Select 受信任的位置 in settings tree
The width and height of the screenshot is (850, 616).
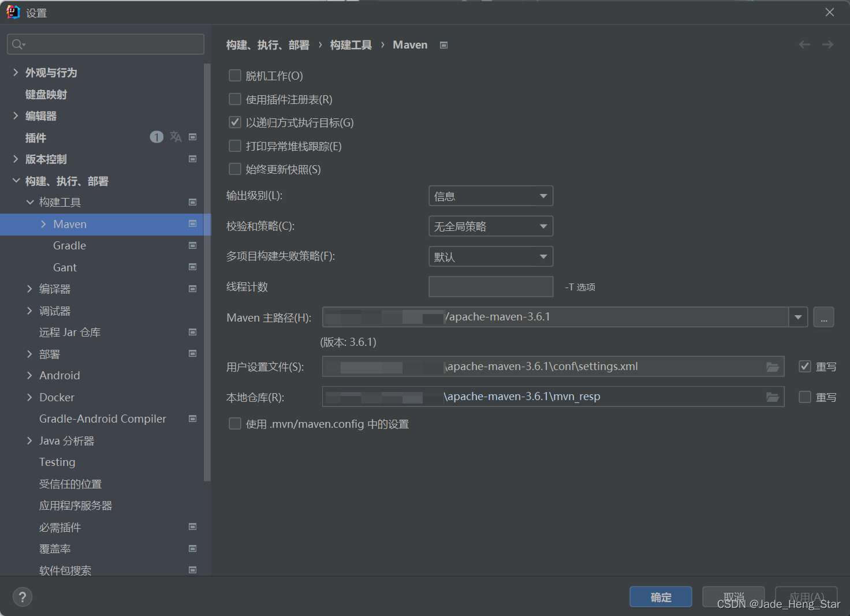[70, 484]
